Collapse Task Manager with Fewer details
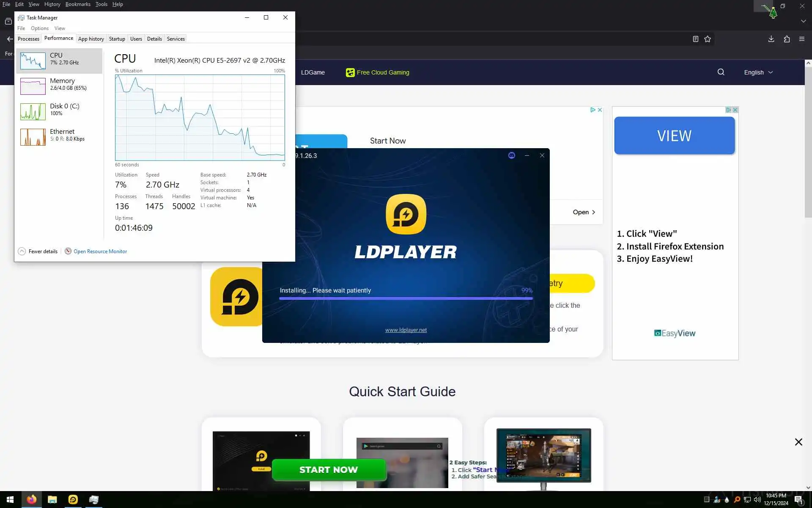The image size is (812, 508). point(38,251)
